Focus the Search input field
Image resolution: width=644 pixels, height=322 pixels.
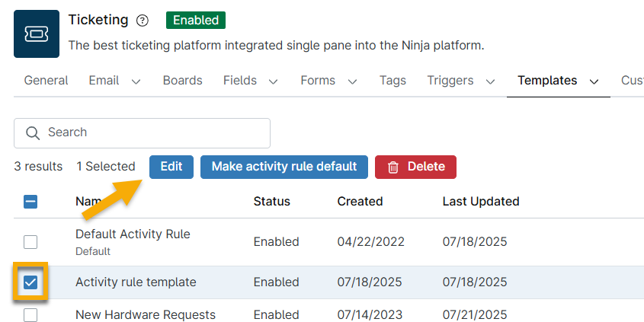tap(152, 132)
